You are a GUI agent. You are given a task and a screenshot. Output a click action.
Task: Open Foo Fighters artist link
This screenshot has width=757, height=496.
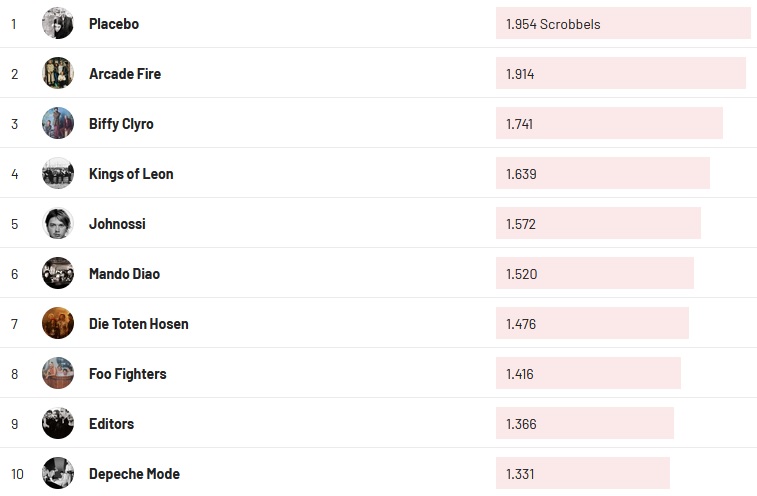128,373
